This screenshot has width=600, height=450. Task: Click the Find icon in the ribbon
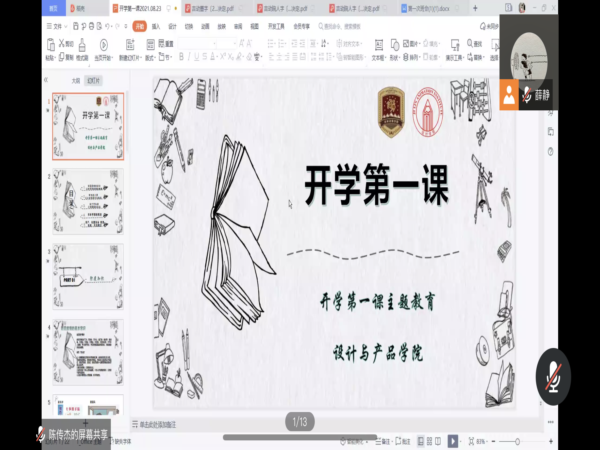tap(476, 45)
